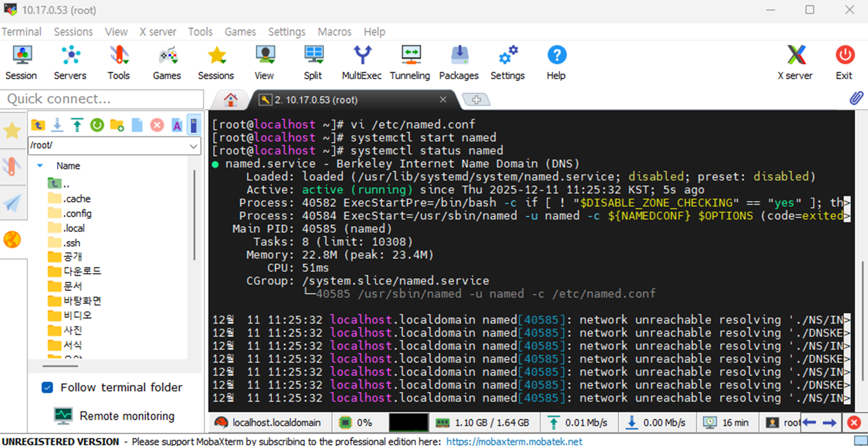Create a new folder via the SFTP toolbar

117,125
